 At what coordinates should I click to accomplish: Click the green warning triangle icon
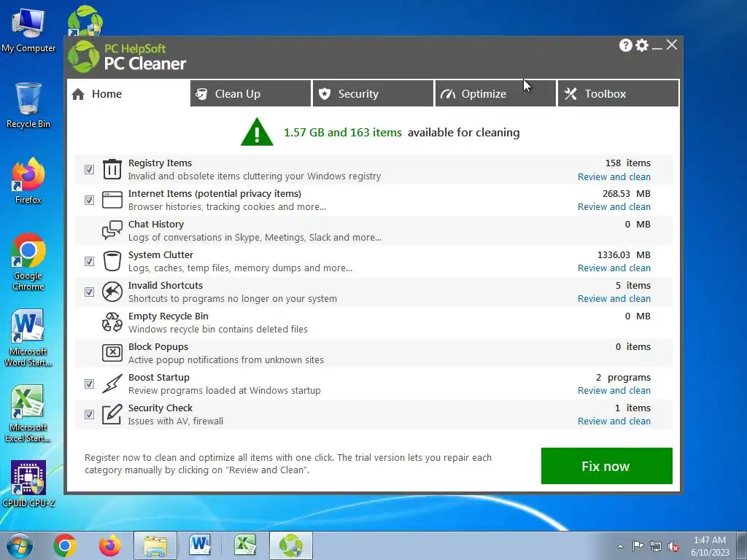[257, 132]
